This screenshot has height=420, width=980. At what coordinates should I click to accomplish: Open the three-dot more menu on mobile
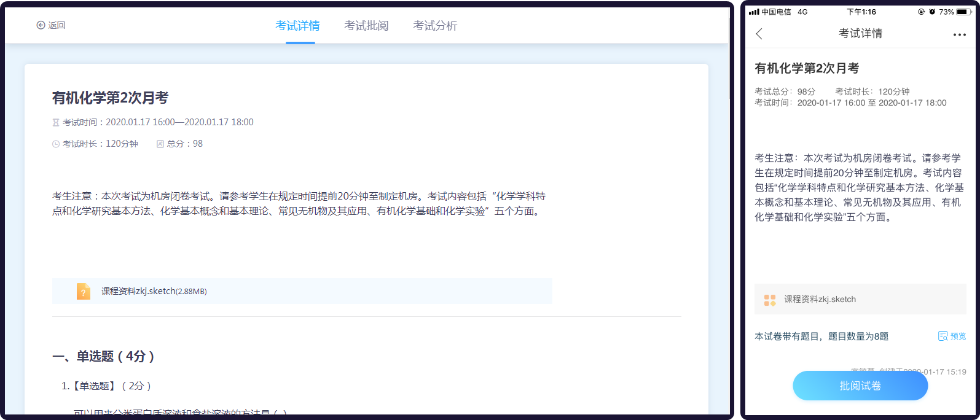[959, 34]
